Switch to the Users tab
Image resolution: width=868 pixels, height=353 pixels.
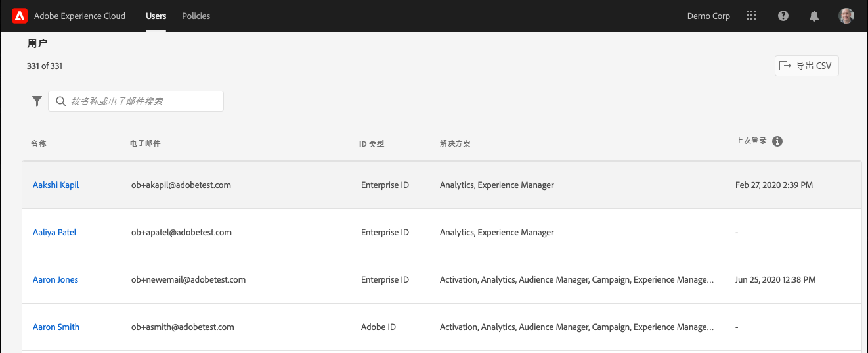156,16
